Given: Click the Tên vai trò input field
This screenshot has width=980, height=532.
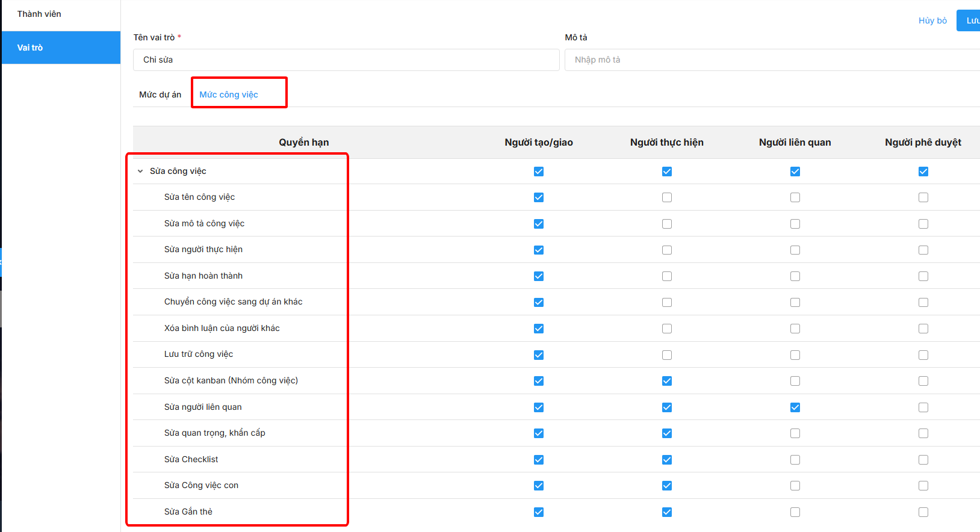Looking at the screenshot, I should point(346,60).
